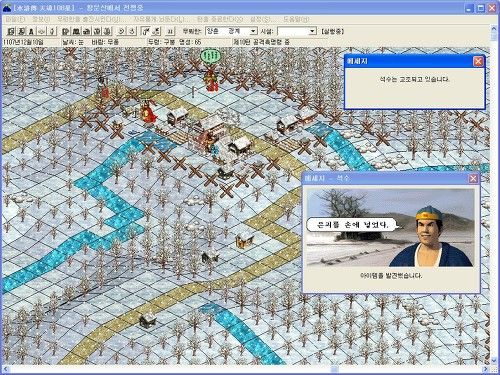The height and width of the screenshot is (375, 500).
Task: Click the leftmost village house with snowy roof
Action: coord(177,117)
